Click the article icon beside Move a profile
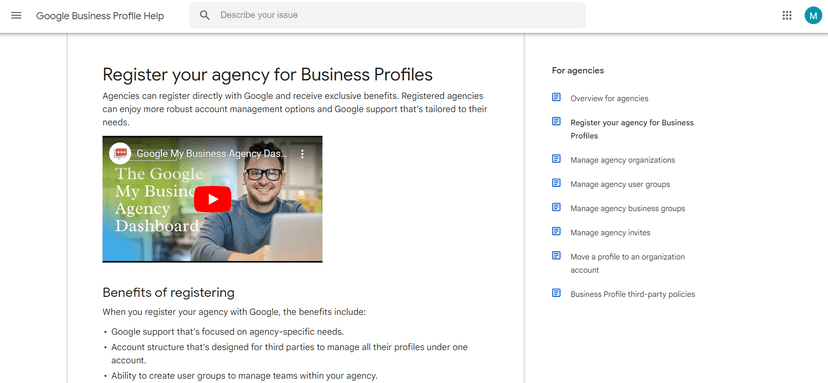The height and width of the screenshot is (383, 828). (556, 256)
